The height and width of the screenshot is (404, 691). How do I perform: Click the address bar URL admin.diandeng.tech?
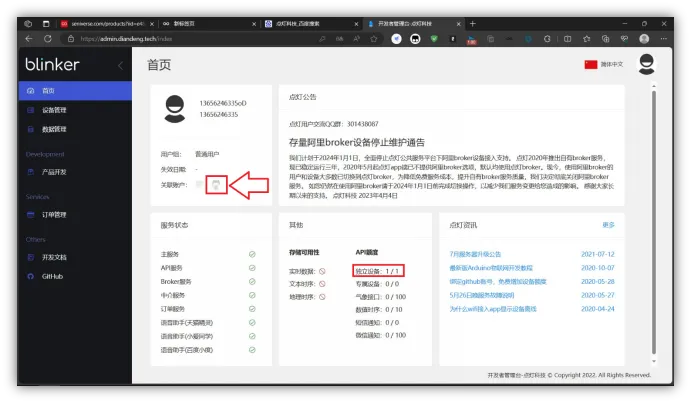126,39
